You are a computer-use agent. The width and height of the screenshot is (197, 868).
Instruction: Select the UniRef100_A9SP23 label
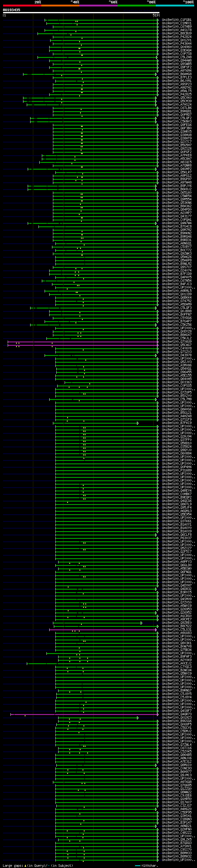(x=177, y=84)
